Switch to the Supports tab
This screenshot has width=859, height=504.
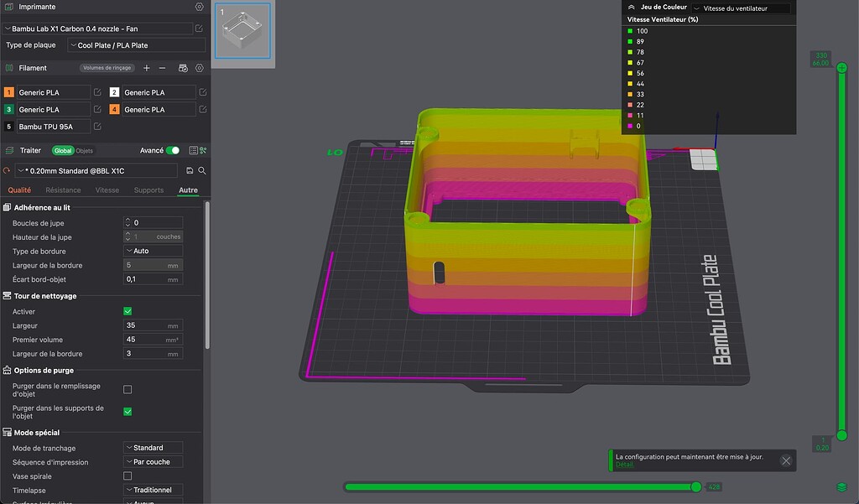pyautogui.click(x=148, y=190)
